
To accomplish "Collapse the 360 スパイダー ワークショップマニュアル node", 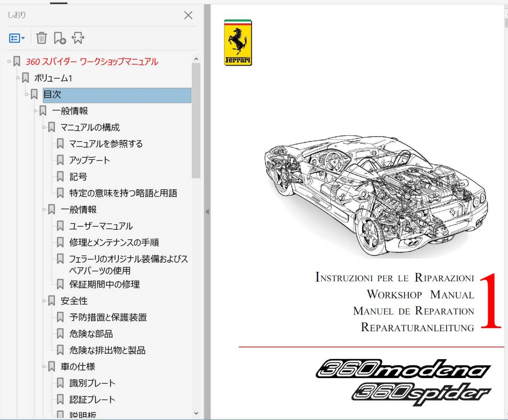I will point(9,62).
